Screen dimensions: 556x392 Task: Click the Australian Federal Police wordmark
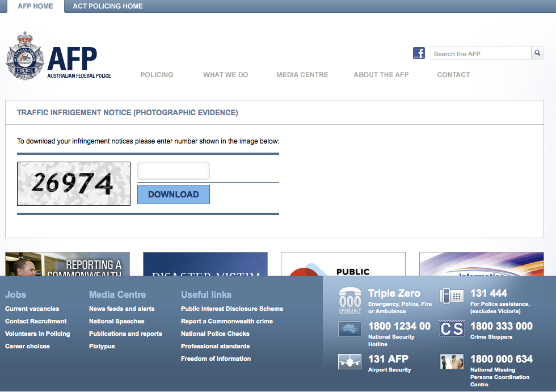(79, 76)
